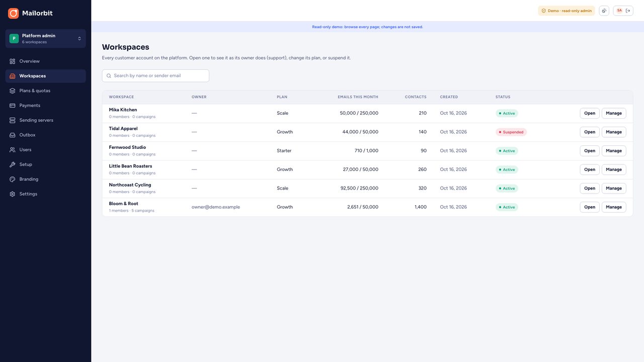This screenshot has width=644, height=362.
Task: Click the 92,500 / 250,000 usage value
Action: tap(359, 189)
